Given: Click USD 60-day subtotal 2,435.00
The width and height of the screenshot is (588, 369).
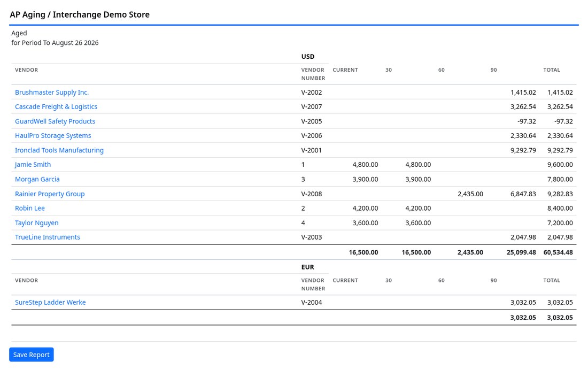Looking at the screenshot, I should [x=470, y=252].
